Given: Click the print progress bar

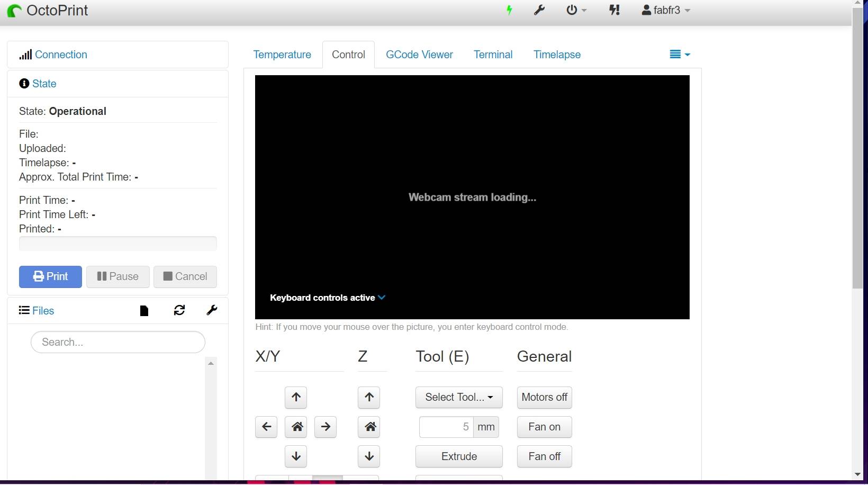Looking at the screenshot, I should click(118, 244).
